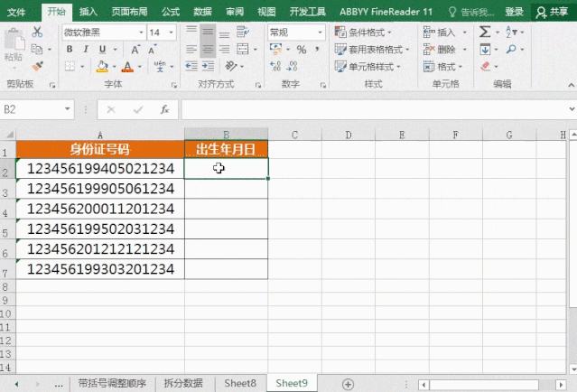Collapse the ribbon
577x392 pixels.
(x=571, y=85)
